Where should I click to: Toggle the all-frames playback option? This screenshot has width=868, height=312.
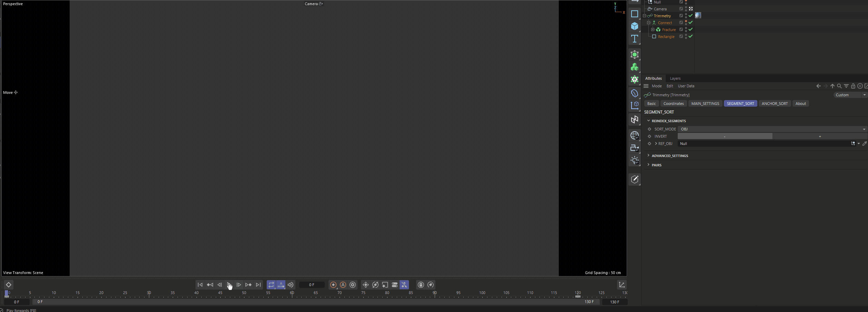[x=281, y=285]
